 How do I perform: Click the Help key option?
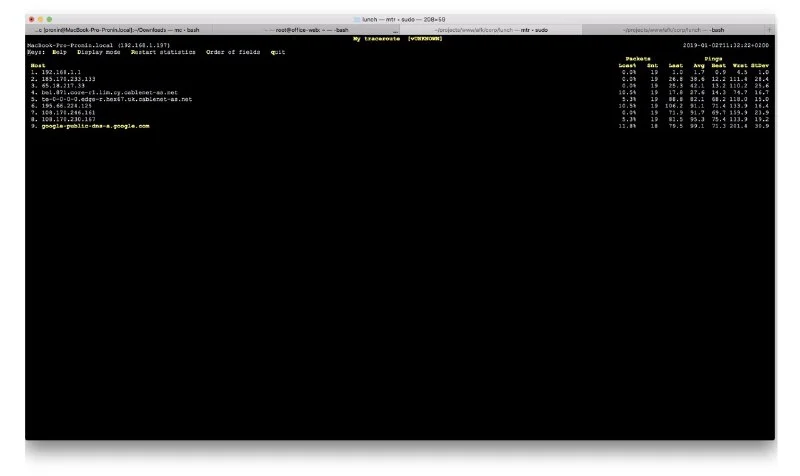click(x=59, y=52)
